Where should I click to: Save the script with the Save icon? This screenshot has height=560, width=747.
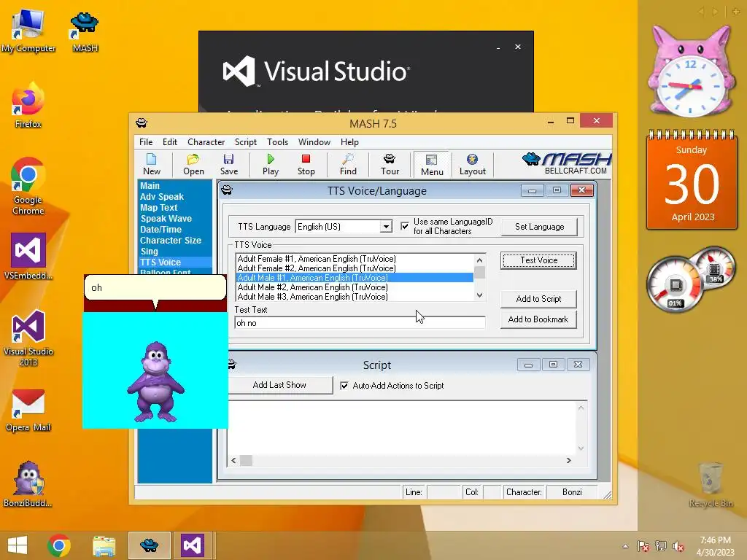pos(228,164)
